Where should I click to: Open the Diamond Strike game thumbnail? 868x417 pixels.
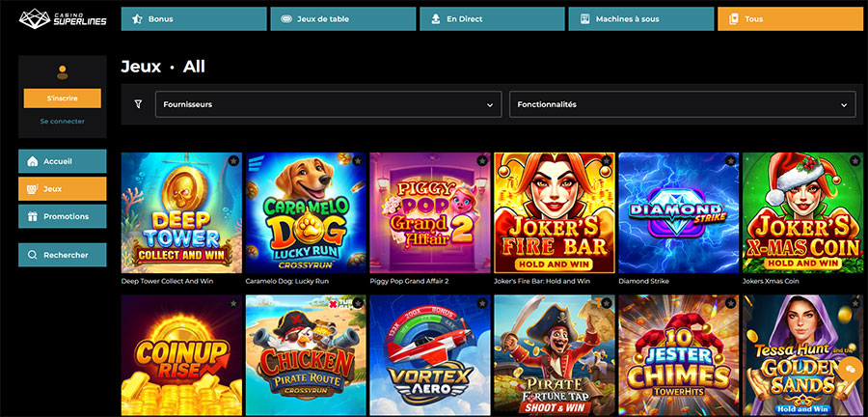click(679, 212)
